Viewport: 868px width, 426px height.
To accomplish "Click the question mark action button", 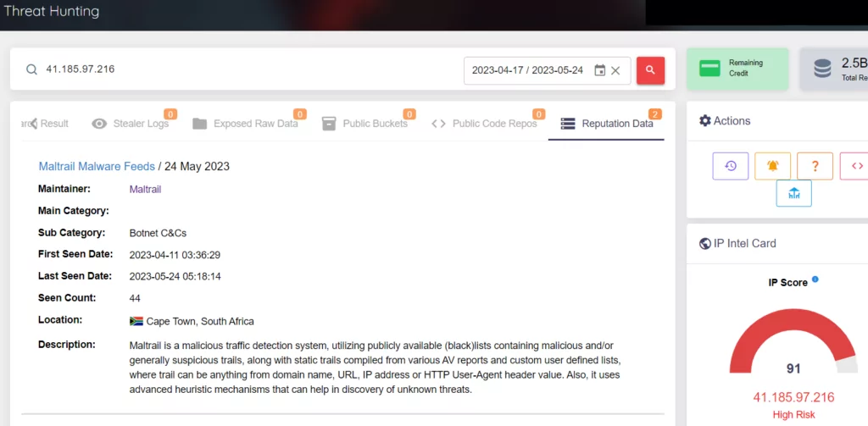I will click(x=815, y=166).
